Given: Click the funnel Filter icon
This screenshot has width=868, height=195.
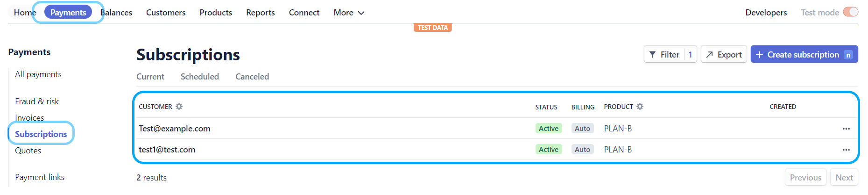Looking at the screenshot, I should 652,55.
